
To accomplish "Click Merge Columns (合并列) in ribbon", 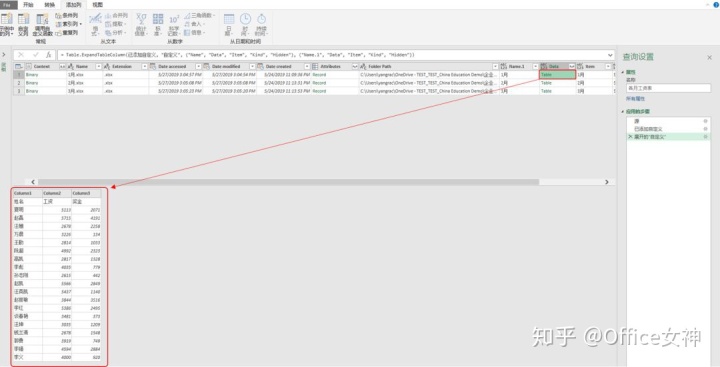I will point(116,15).
